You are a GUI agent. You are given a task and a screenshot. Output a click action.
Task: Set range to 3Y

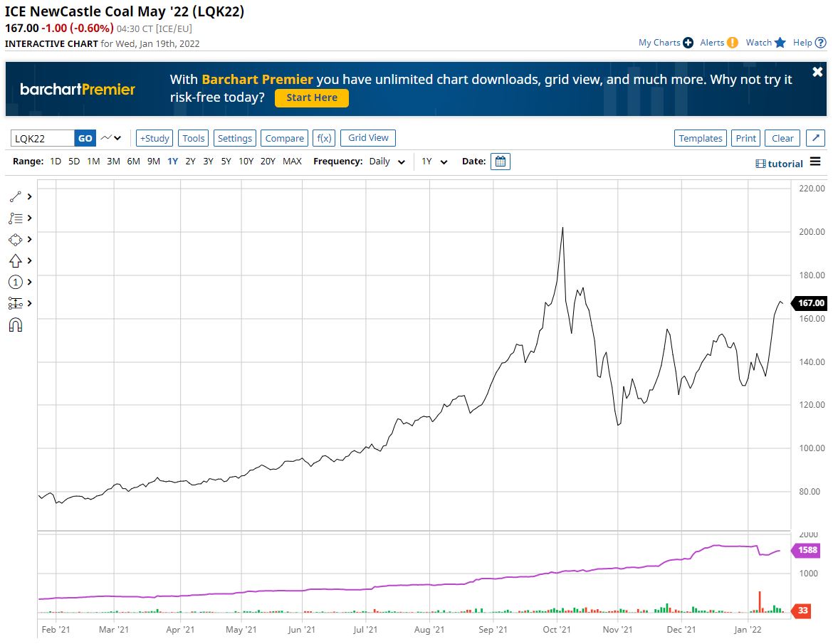click(x=209, y=162)
